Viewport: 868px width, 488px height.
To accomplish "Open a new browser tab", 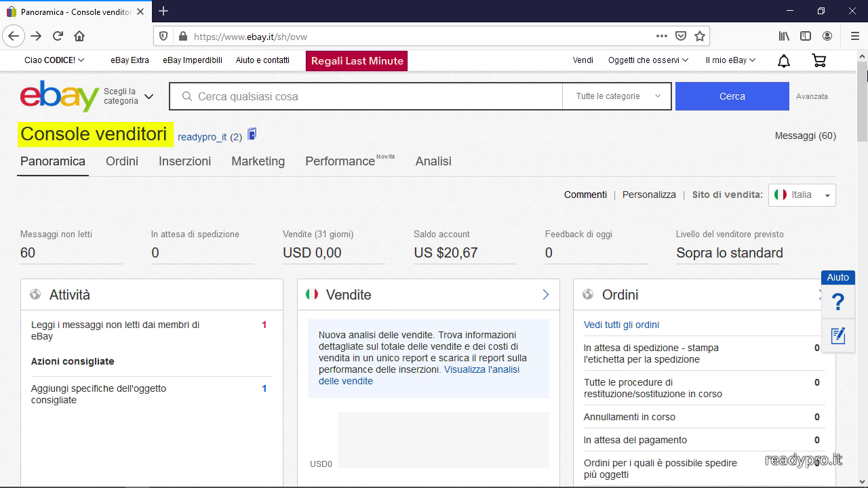I will pyautogui.click(x=163, y=11).
